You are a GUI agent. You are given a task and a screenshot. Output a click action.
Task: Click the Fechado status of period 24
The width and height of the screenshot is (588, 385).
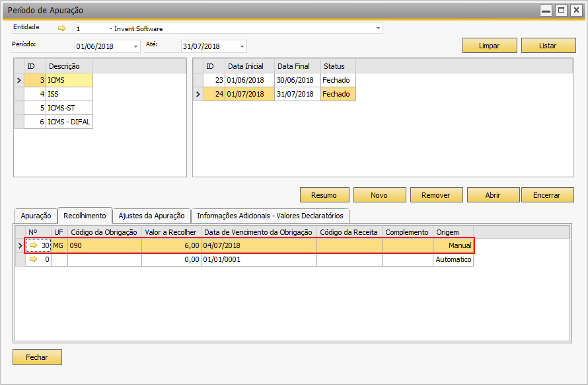[x=338, y=94]
